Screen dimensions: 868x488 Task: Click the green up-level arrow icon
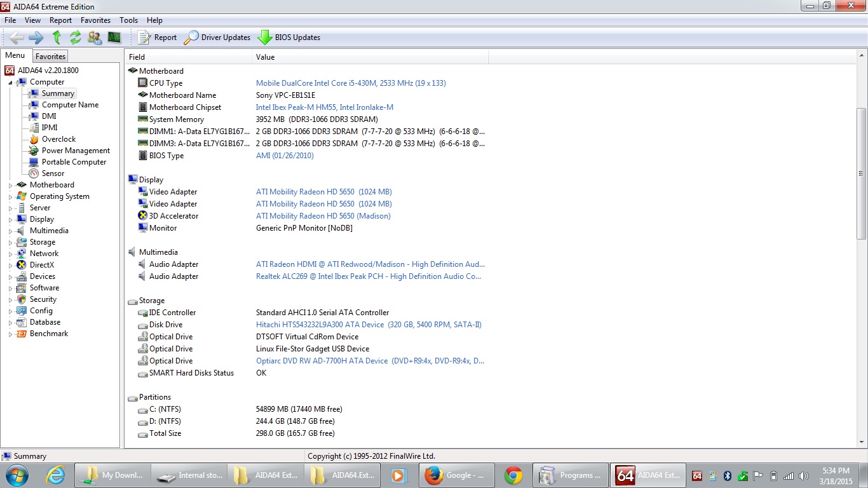click(57, 37)
